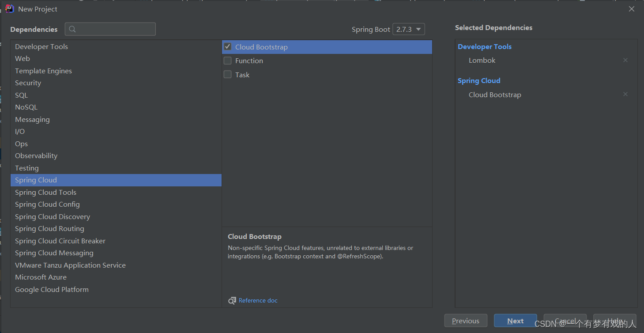Enable the Function dependency checkbox
Screen dimensions: 644x333
[228, 61]
